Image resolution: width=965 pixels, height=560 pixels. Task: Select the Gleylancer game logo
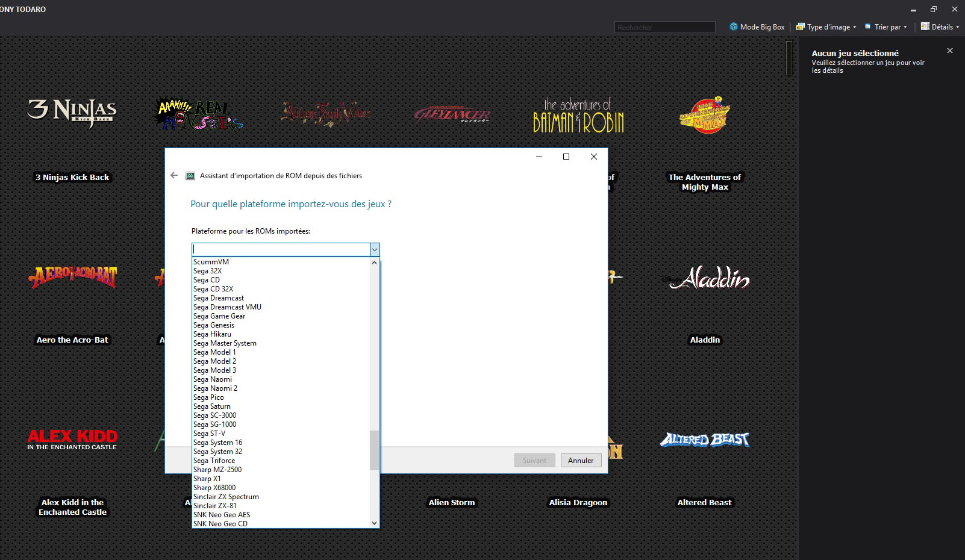coord(452,114)
